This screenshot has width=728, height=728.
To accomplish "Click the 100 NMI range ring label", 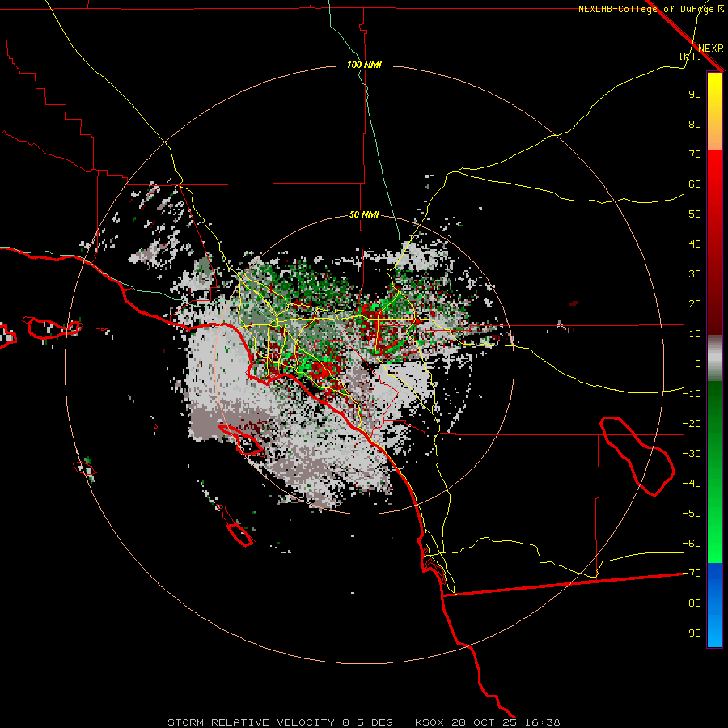I will [x=364, y=65].
